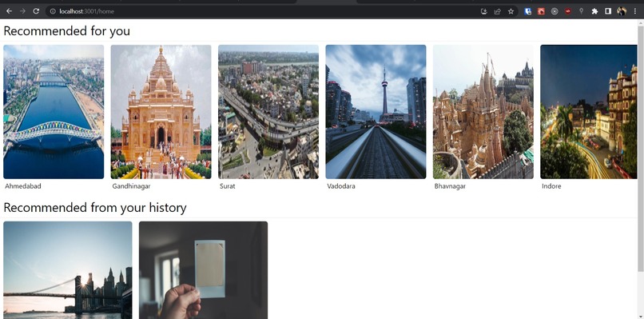Open the Chrome three-dot menu
Viewport: 644px width, 319px height.
point(635,11)
